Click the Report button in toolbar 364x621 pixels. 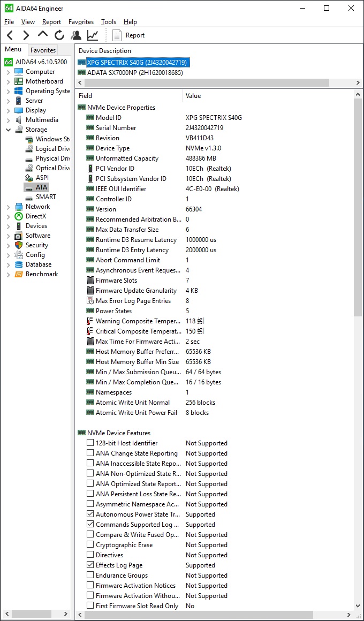coord(128,35)
